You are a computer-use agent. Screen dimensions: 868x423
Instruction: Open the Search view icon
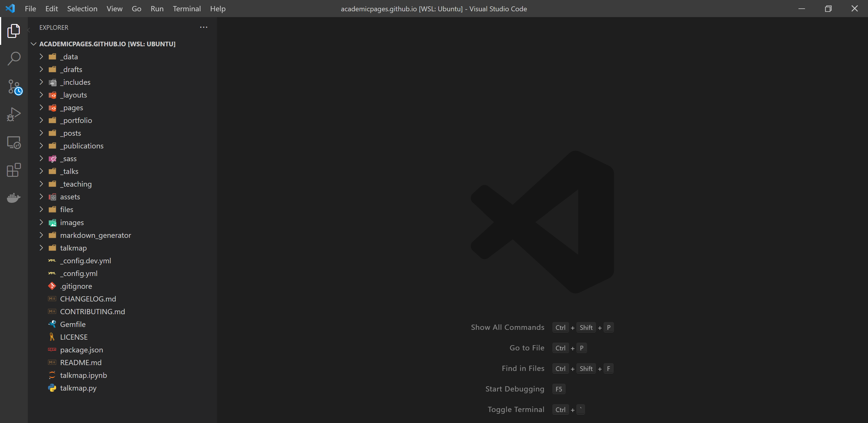14,59
